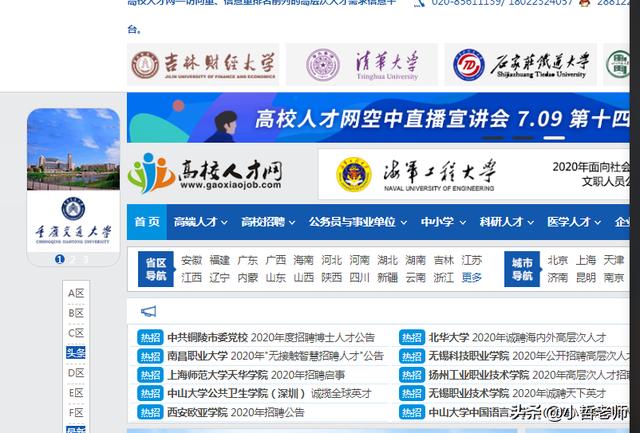The image size is (640, 433).
Task: Select 福建 in province navigation
Action: click(220, 260)
